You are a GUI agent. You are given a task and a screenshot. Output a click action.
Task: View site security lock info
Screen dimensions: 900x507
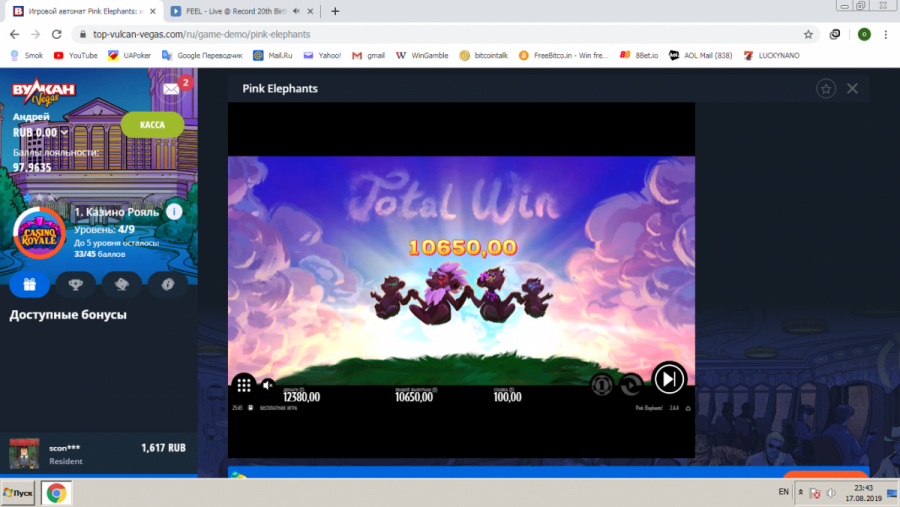click(83, 34)
